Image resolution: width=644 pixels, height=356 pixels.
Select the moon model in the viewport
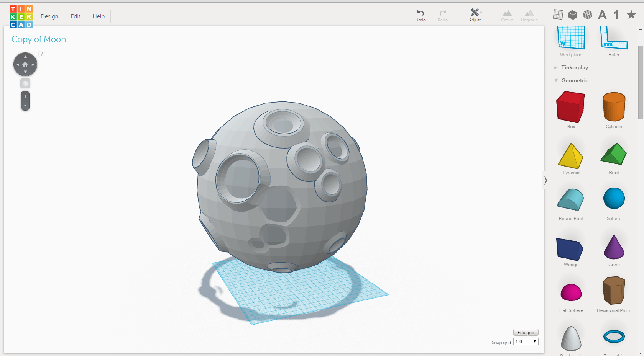click(280, 187)
